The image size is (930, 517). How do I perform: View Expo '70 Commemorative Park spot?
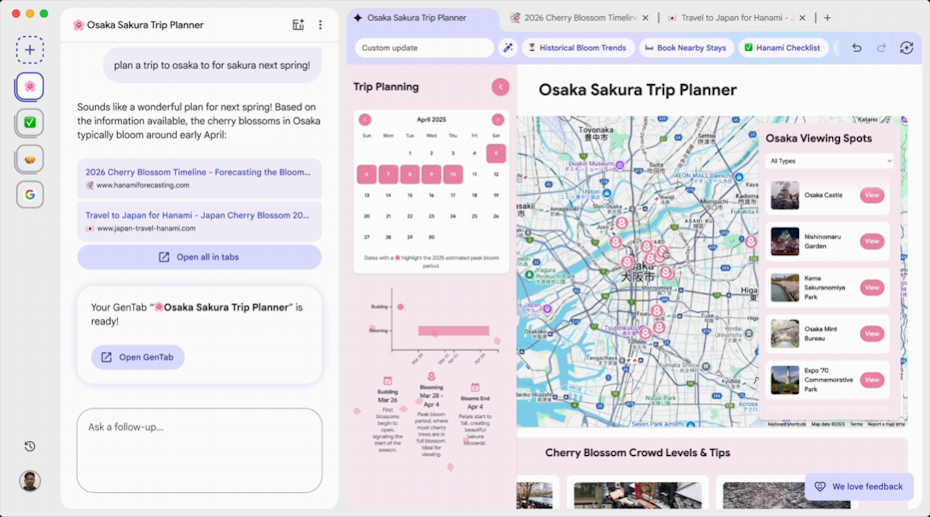[x=872, y=380]
